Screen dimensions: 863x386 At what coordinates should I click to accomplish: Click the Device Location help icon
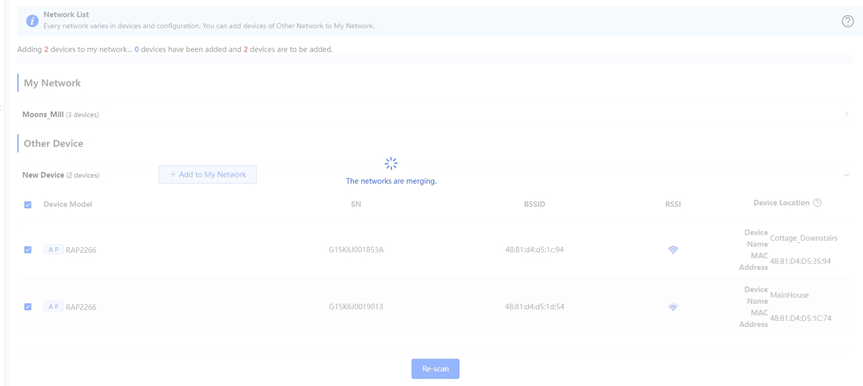[x=817, y=203]
